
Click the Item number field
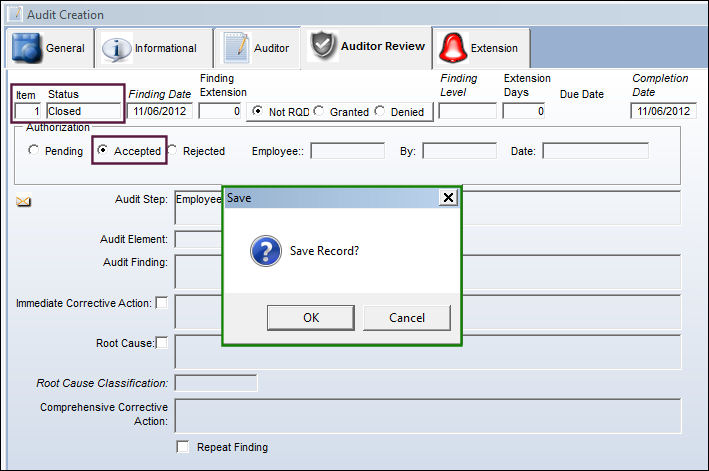[28, 111]
